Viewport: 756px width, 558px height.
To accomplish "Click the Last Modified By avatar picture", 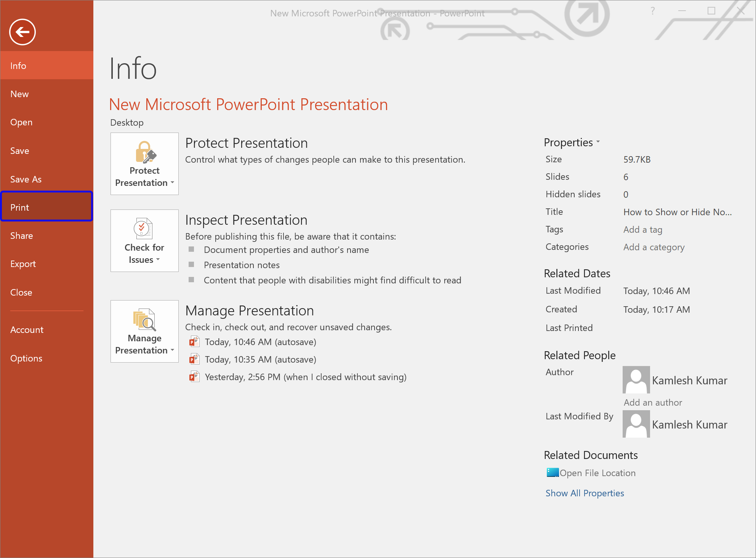I will [x=636, y=424].
